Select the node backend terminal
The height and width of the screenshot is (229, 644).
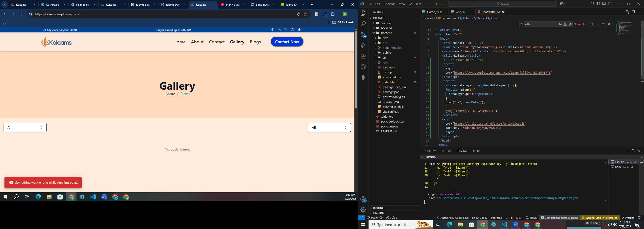[x=623, y=167]
